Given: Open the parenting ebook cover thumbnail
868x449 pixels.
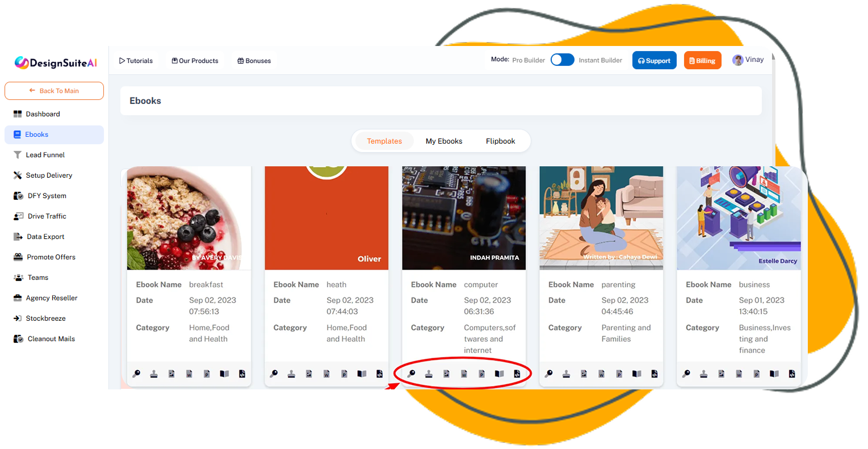Looking at the screenshot, I should pyautogui.click(x=601, y=218).
